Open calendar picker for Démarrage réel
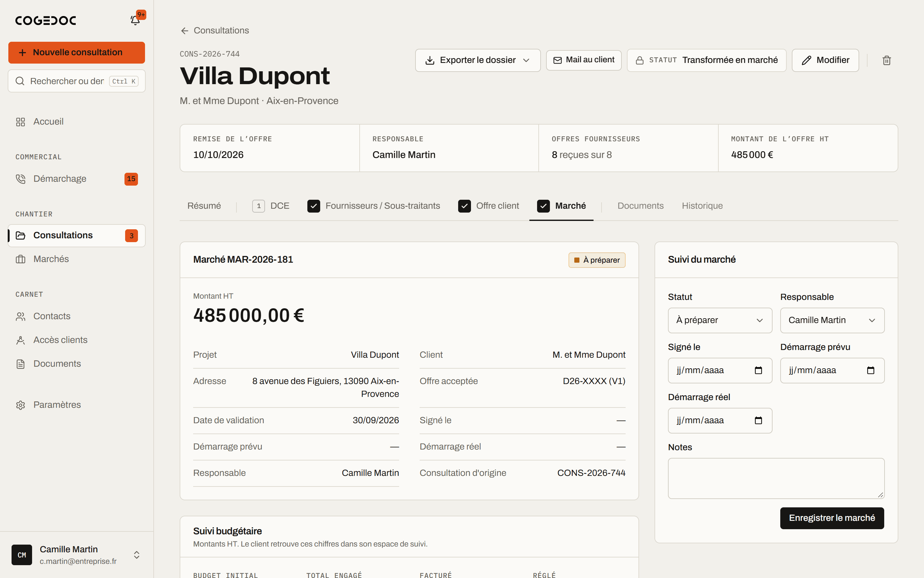The image size is (924, 578). point(758,421)
